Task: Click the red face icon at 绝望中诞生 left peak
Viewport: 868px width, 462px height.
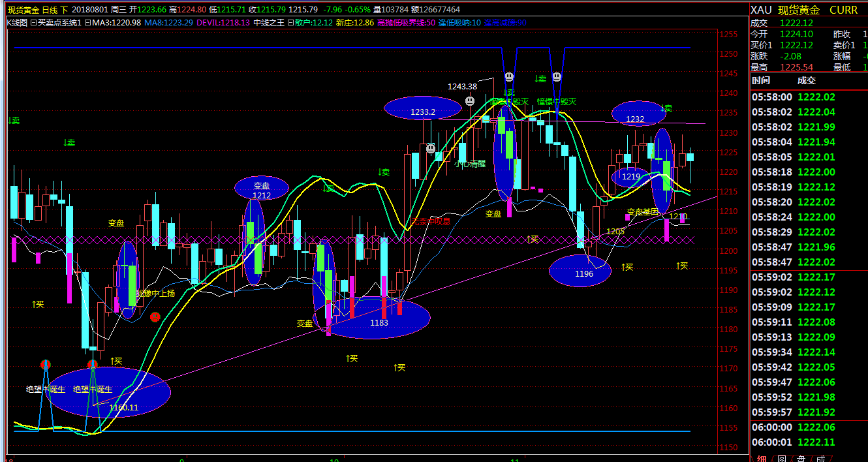Action: click(x=46, y=364)
